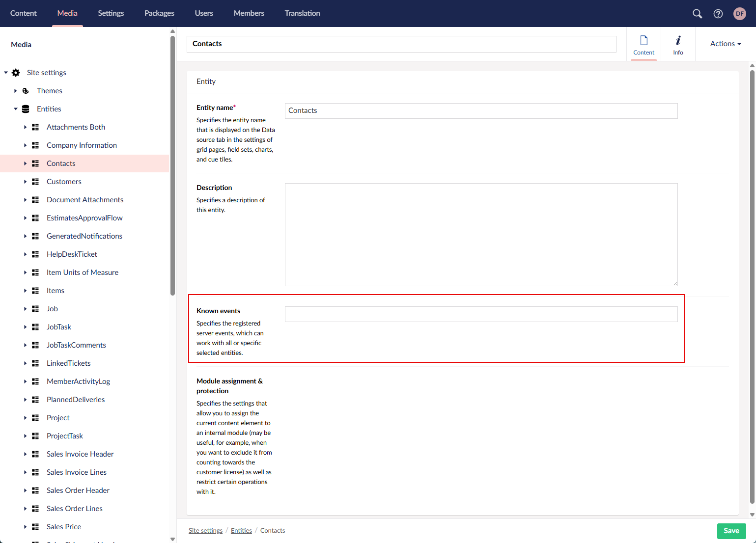Click the editor panel scrollbar
The image size is (756, 543).
point(752,287)
